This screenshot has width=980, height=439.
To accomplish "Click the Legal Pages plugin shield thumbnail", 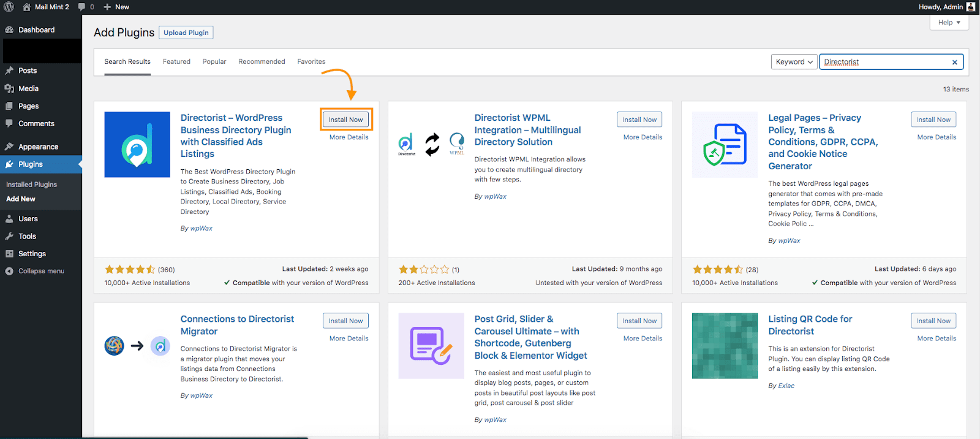I will (x=725, y=145).
